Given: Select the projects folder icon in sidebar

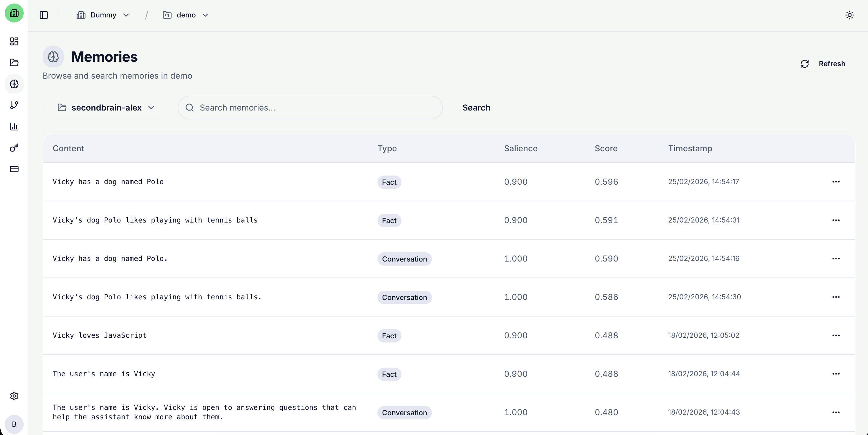Looking at the screenshot, I should click(x=14, y=63).
